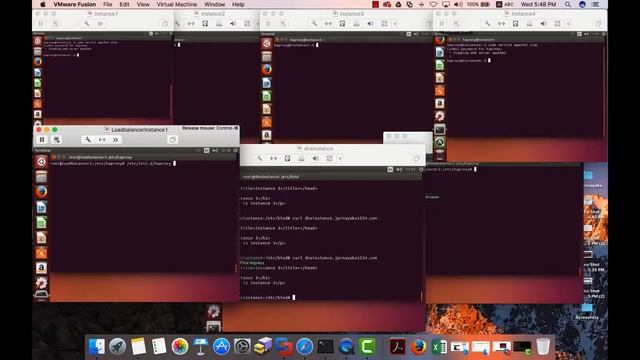The height and width of the screenshot is (360, 640).
Task: Click the sound icon in Instance2 toolbar
Action: point(233,24)
